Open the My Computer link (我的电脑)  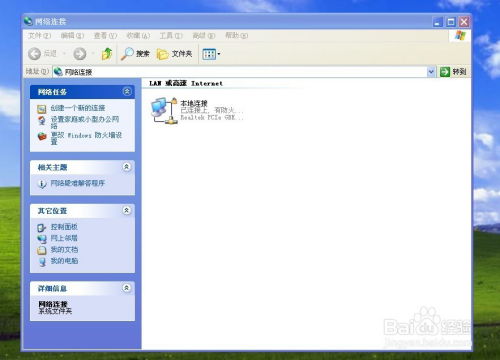pos(64,261)
